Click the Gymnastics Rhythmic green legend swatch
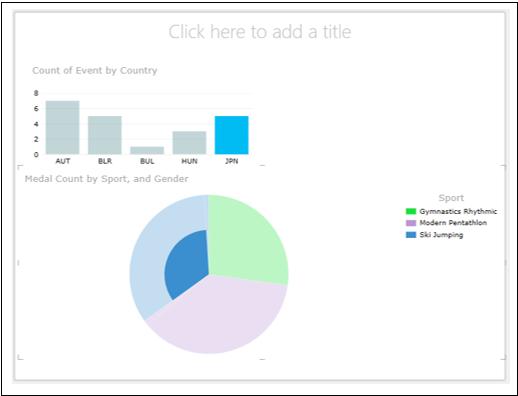The height and width of the screenshot is (396, 518). (x=411, y=211)
